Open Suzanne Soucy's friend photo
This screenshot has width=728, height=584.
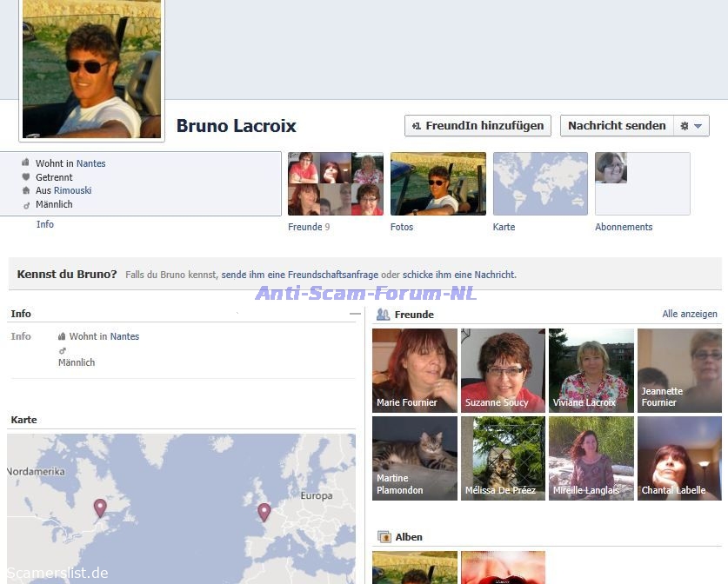point(503,369)
